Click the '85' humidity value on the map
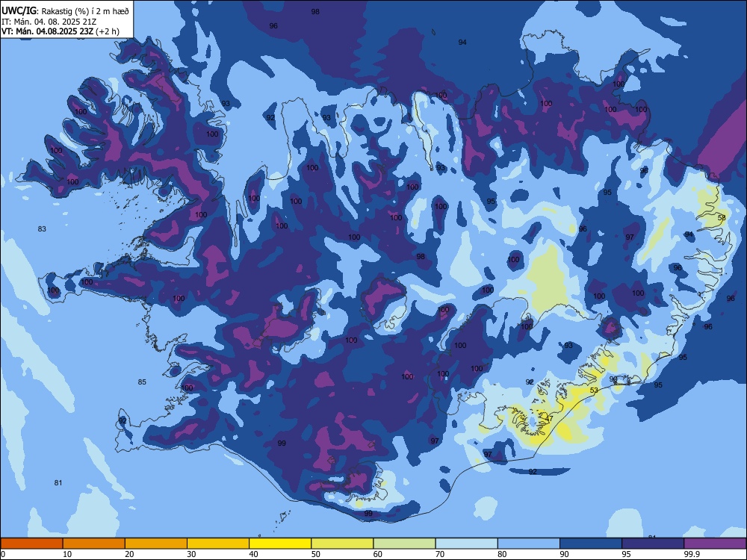The width and height of the screenshot is (747, 560). 142,382
